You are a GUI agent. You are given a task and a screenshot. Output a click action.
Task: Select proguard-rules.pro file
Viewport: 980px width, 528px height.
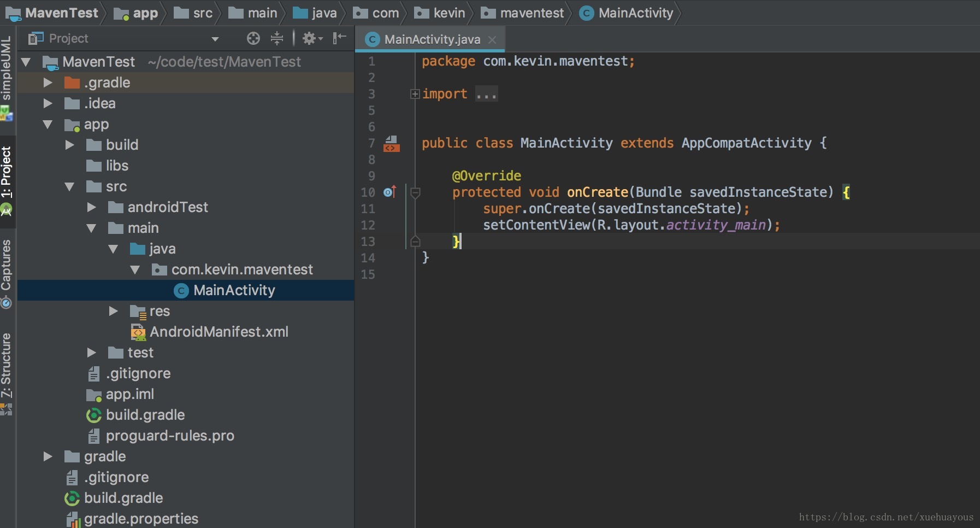click(x=170, y=436)
